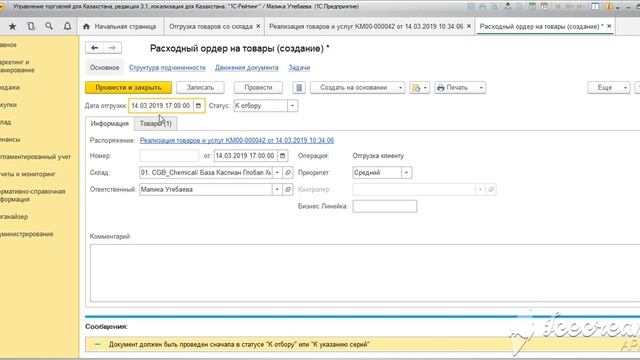Screen dimensions: 640x360
Task: Open the calculator icon in title bar
Action: click(x=532, y=7)
